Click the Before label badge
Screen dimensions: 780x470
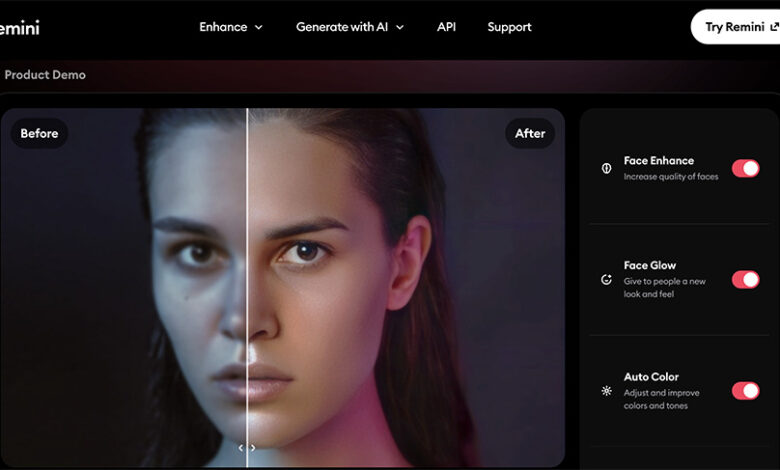[x=39, y=133]
